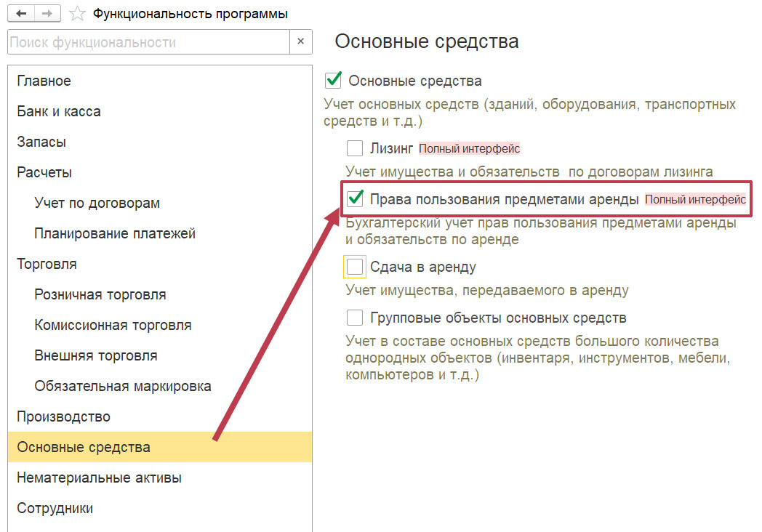Viewport: 762px width, 532px height.
Task: Go forward with the right arrow button
Action: click(47, 14)
